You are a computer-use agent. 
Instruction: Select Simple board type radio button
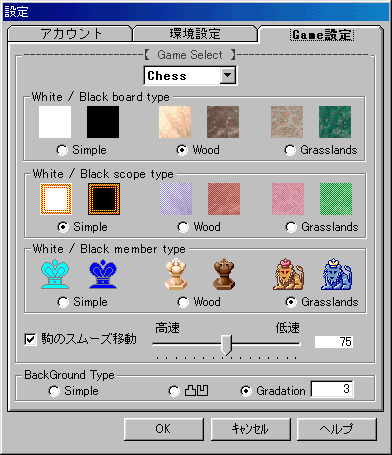pos(62,150)
